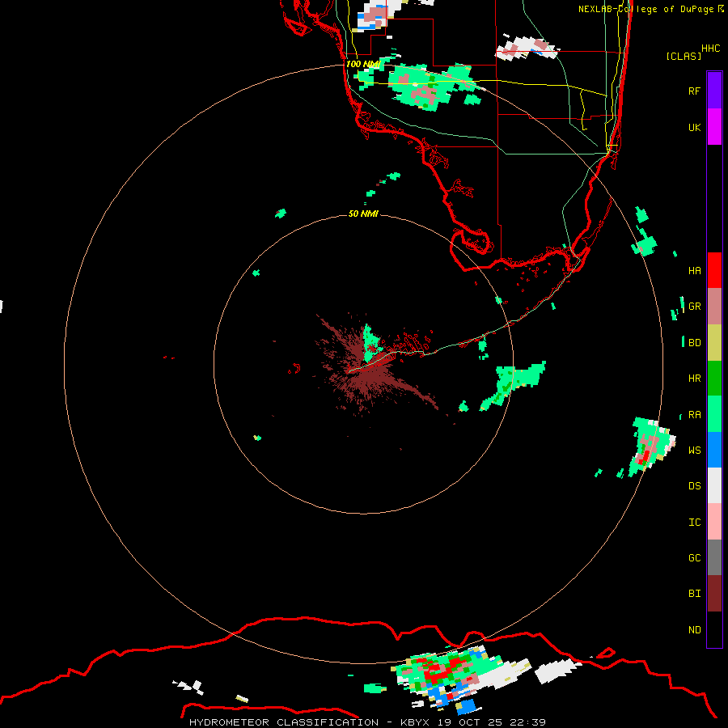Click the DS white legend swatch
This screenshot has width=728, height=728.
[714, 485]
